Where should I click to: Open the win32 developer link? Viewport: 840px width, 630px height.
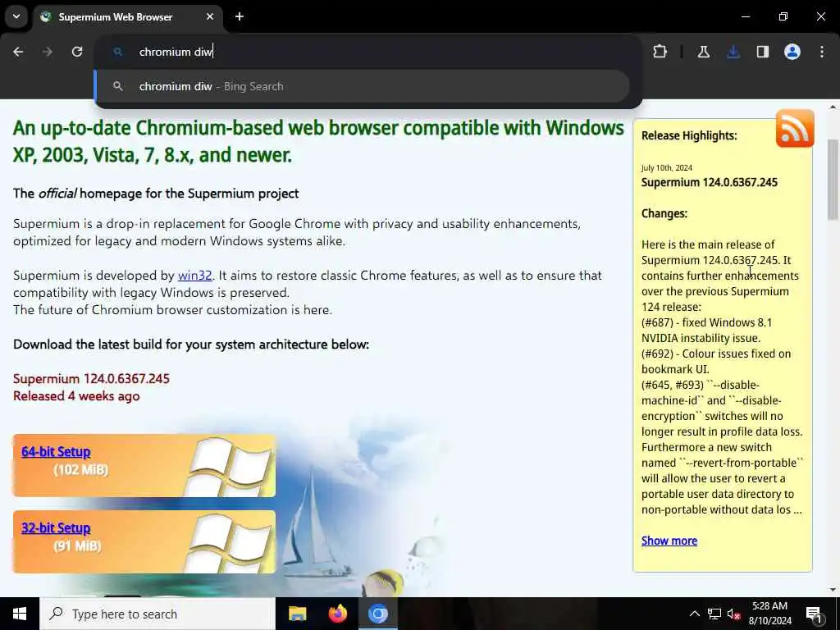coord(194,276)
